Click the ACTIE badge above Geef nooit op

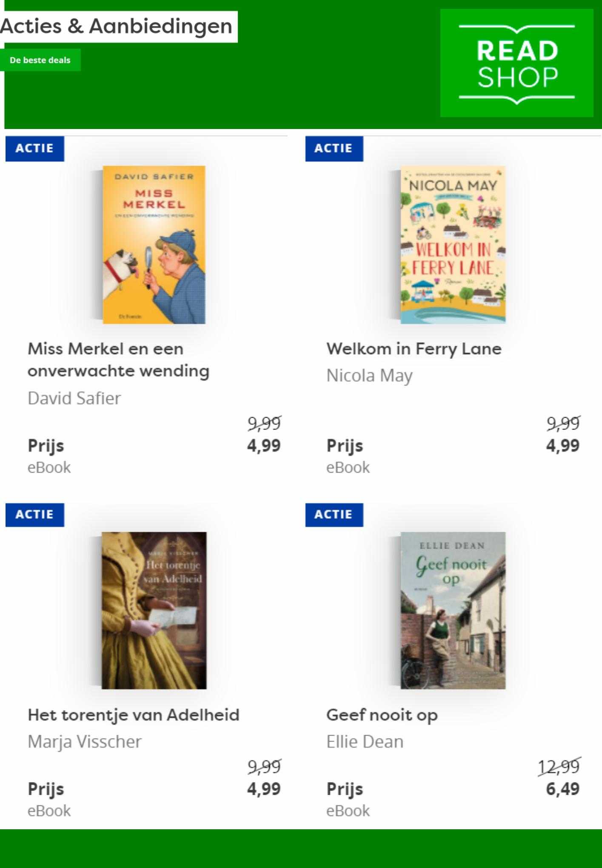[x=334, y=515]
